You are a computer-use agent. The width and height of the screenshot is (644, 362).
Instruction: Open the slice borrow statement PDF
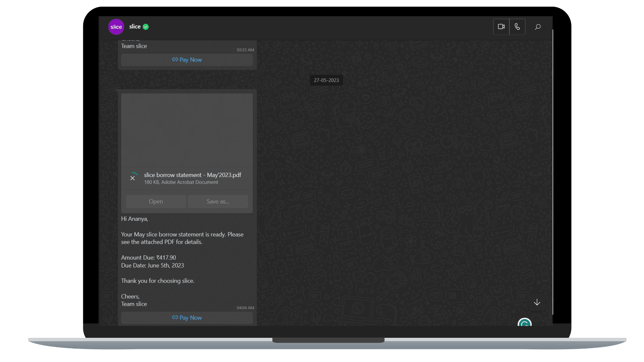(x=156, y=201)
